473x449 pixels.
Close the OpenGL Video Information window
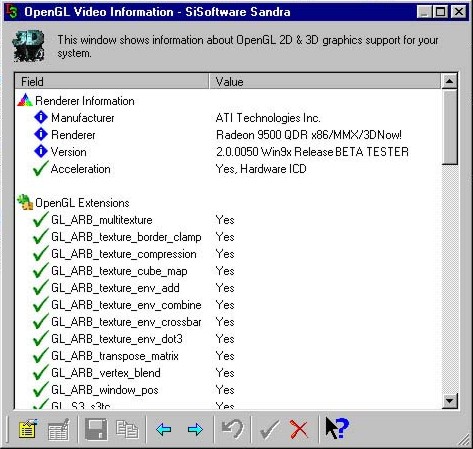[459, 12]
